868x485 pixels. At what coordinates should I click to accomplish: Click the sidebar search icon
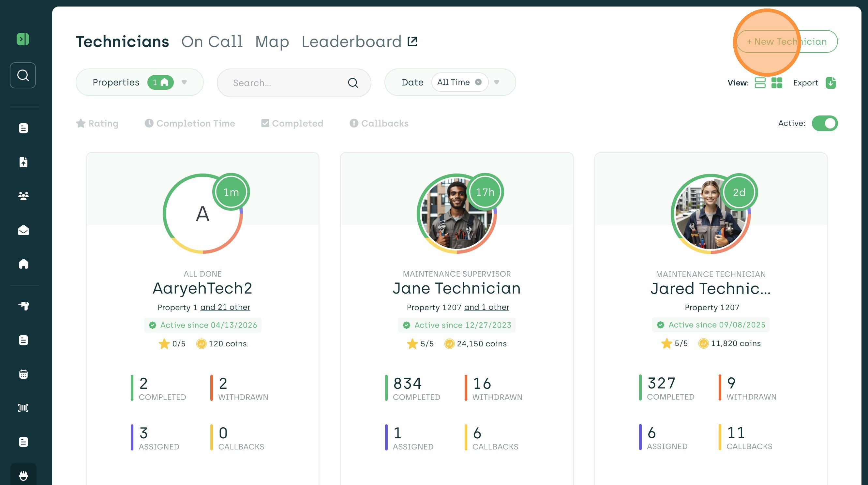click(x=23, y=75)
